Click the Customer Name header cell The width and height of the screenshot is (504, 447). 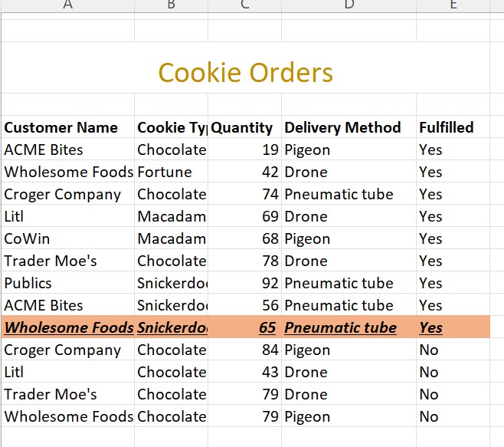pos(61,128)
